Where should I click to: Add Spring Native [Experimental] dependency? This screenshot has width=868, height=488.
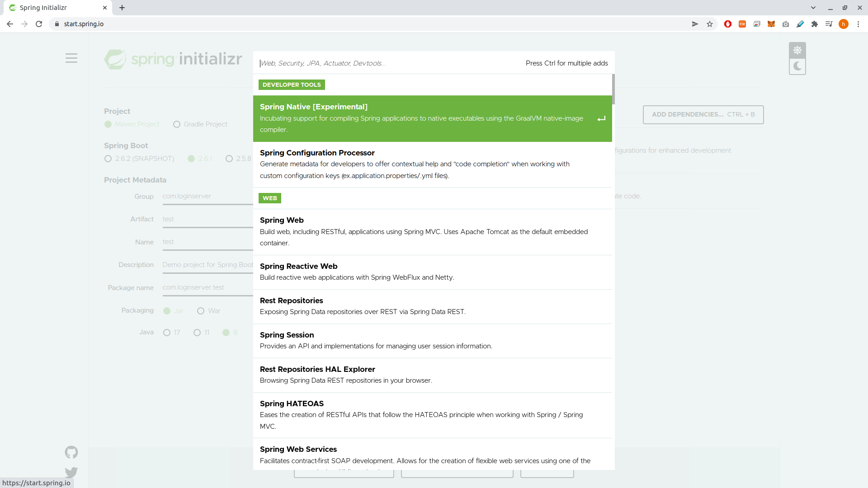[433, 118]
